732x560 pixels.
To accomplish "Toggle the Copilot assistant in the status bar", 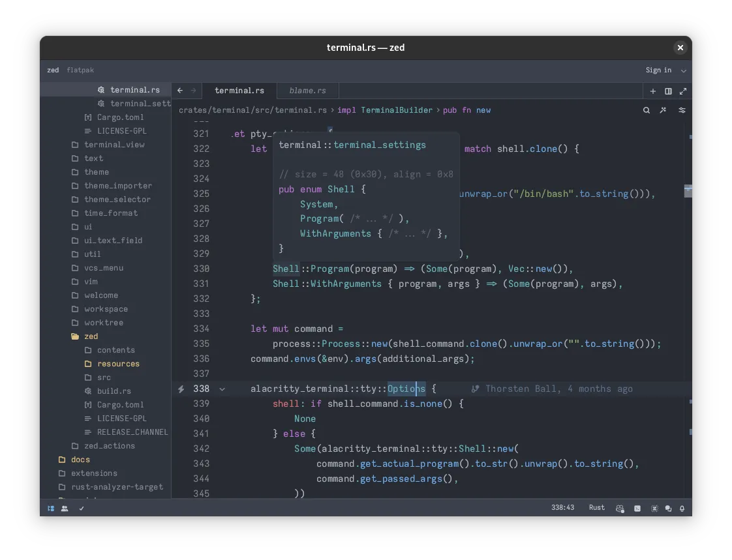I will coord(620,508).
